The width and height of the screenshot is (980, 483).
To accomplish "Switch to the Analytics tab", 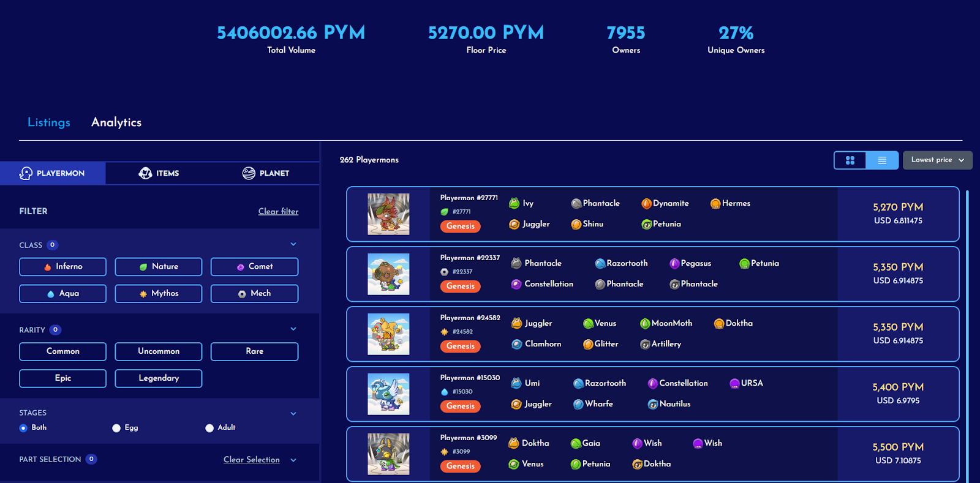I will 116,122.
